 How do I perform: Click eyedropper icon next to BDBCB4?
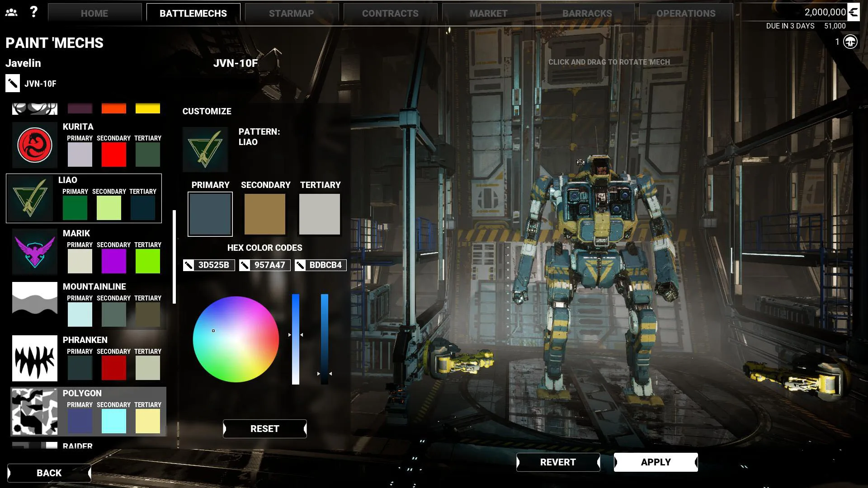click(x=300, y=265)
